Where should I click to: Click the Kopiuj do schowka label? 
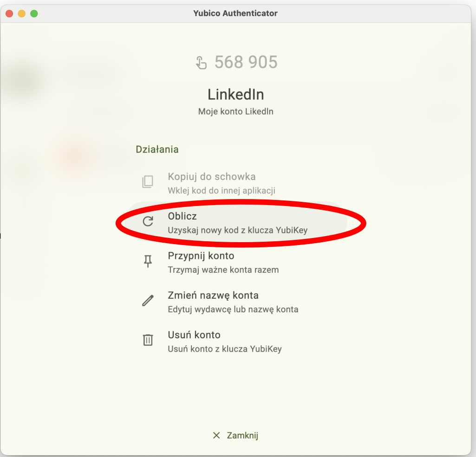click(x=211, y=177)
